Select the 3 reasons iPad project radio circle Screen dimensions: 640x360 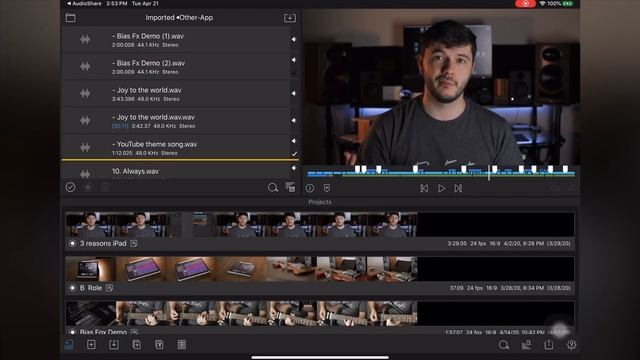pos(72,243)
